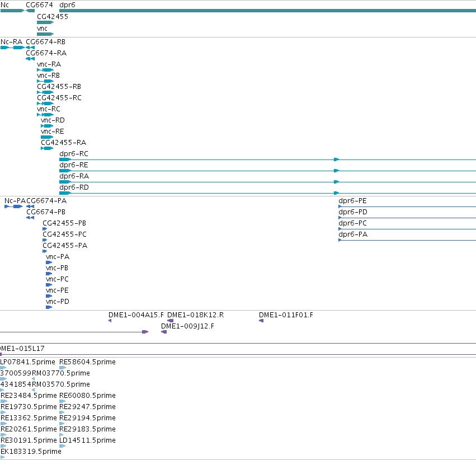The height and width of the screenshot is (460, 476).
Task: Click the RE19730.5prime EST
Action: pyautogui.click(x=3, y=412)
